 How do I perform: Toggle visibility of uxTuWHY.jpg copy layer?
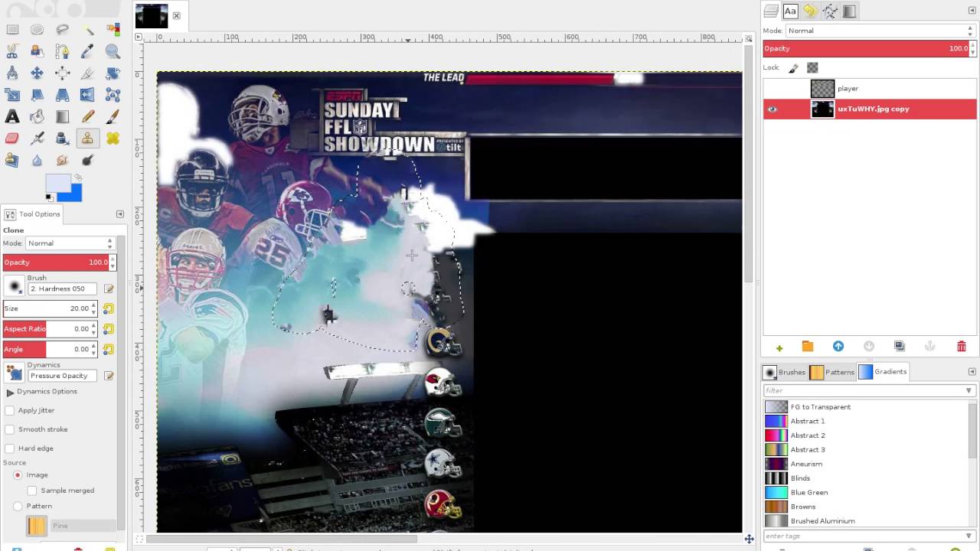coord(772,109)
